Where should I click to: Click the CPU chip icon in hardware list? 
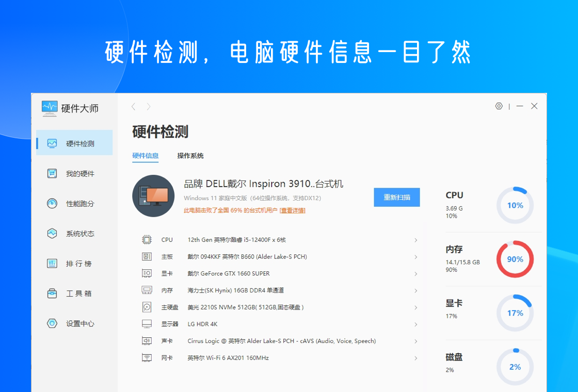click(x=147, y=240)
